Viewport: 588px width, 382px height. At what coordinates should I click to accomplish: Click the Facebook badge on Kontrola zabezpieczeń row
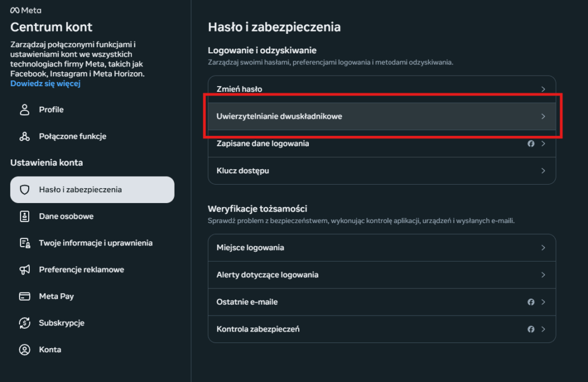coord(531,329)
